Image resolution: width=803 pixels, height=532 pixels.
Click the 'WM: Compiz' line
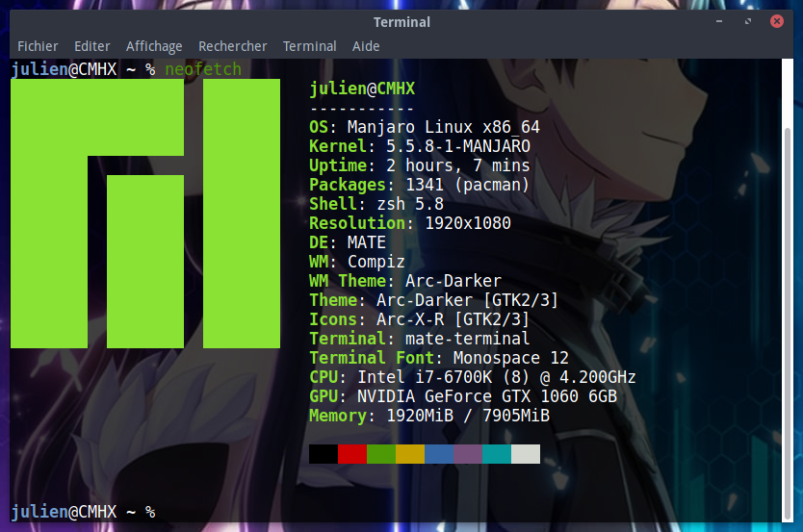coord(357,262)
